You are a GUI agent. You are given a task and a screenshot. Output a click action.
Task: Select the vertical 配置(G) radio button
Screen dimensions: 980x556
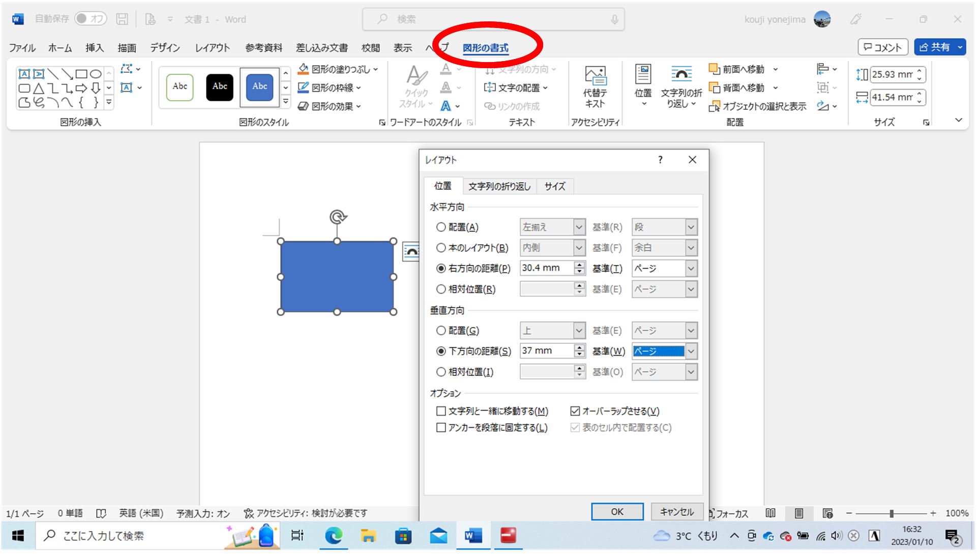coord(441,331)
